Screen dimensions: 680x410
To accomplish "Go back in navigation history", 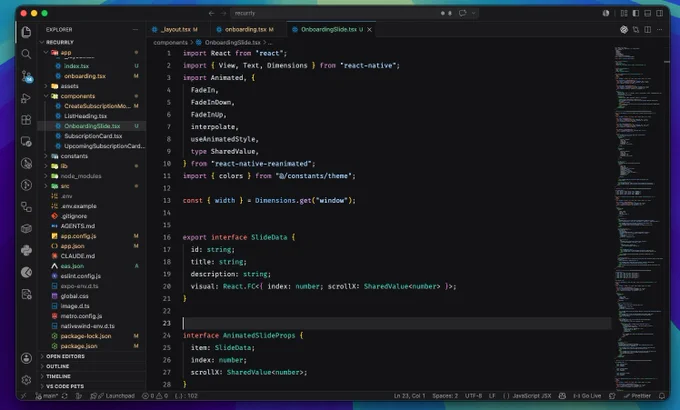I will (x=211, y=13).
